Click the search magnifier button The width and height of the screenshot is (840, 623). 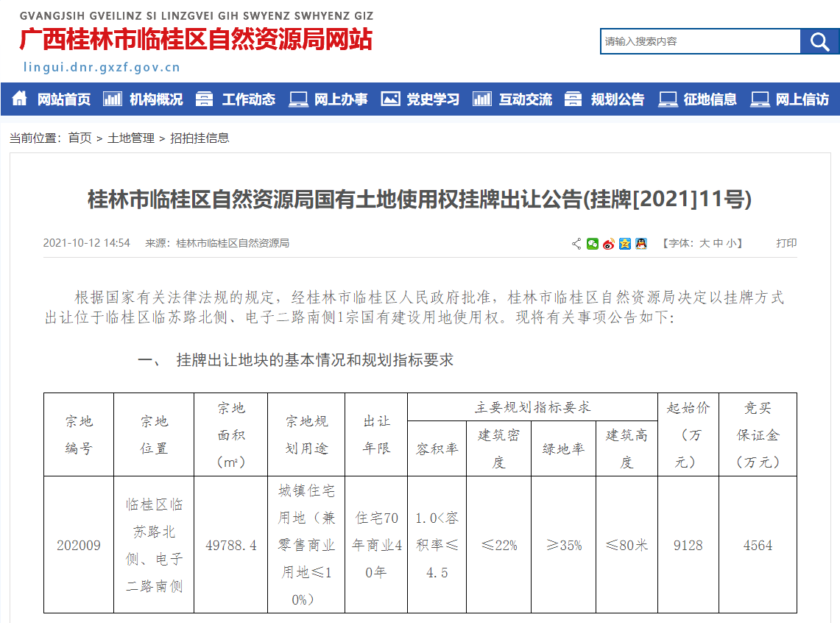click(x=819, y=42)
